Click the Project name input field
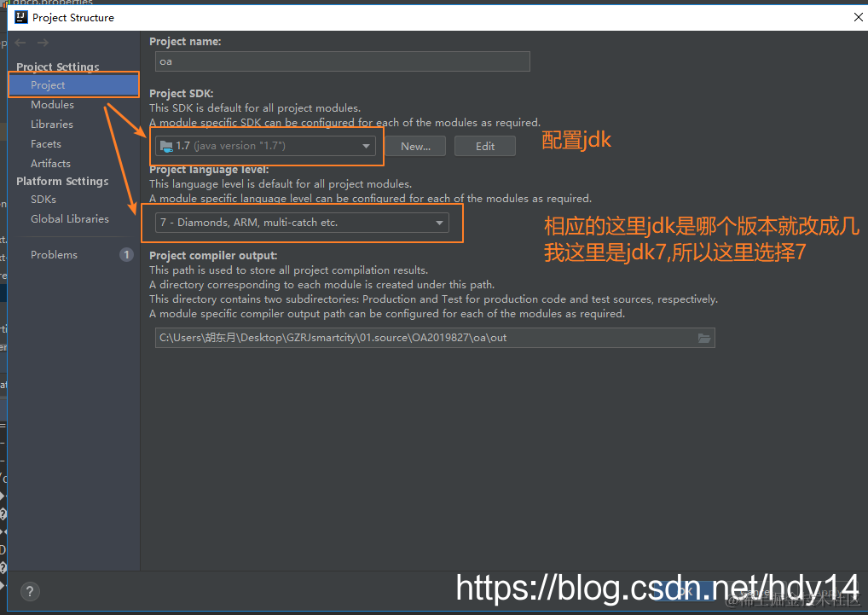 tap(343, 61)
